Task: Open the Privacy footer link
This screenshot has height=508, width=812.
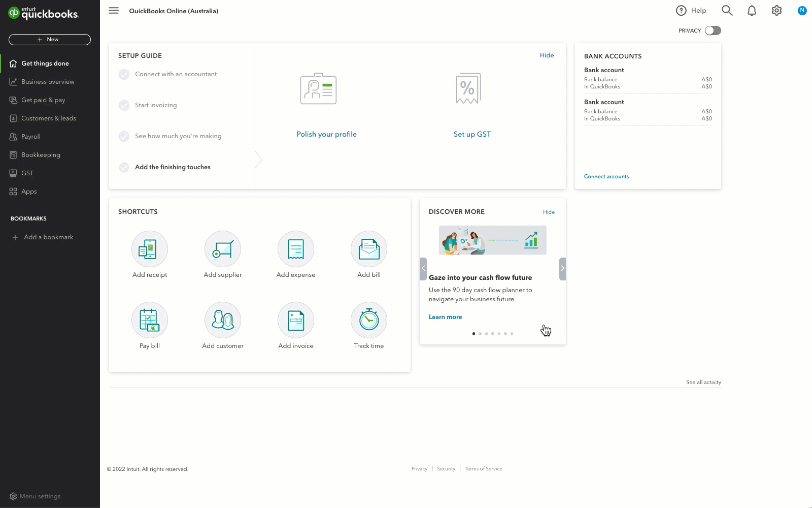Action: point(419,469)
